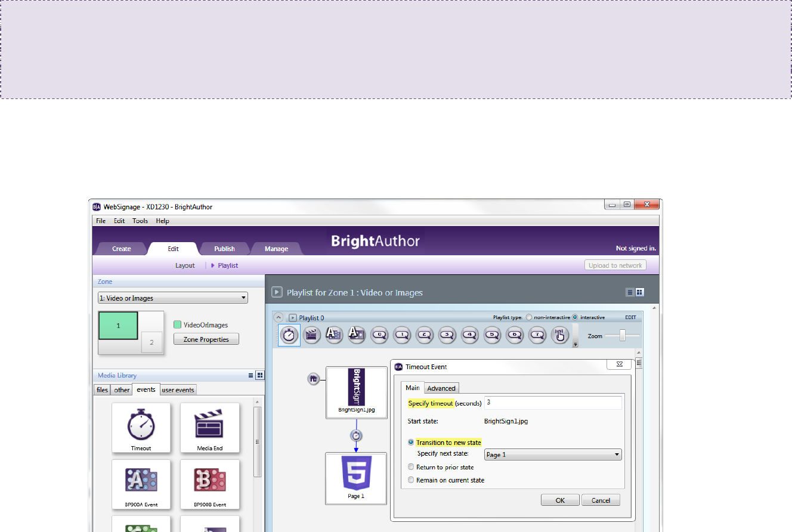Viewport: 792px width, 532px height.
Task: Switch to the Create tab
Action: [x=121, y=249]
